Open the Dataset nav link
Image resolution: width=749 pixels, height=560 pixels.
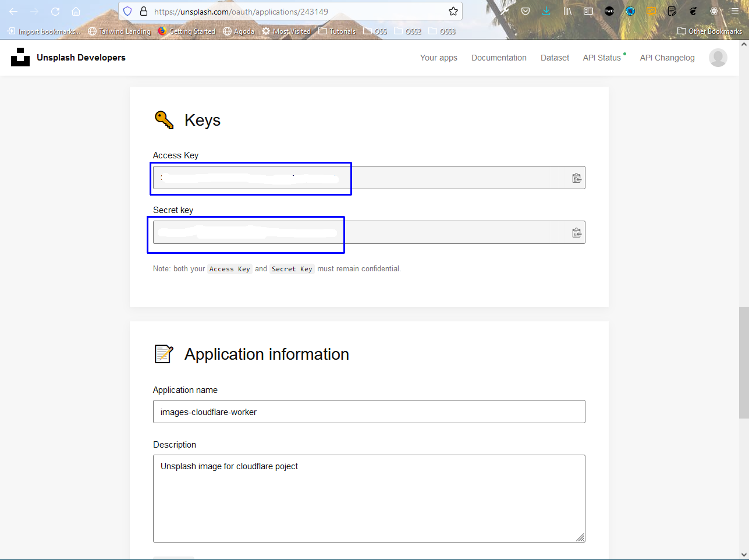tap(555, 58)
